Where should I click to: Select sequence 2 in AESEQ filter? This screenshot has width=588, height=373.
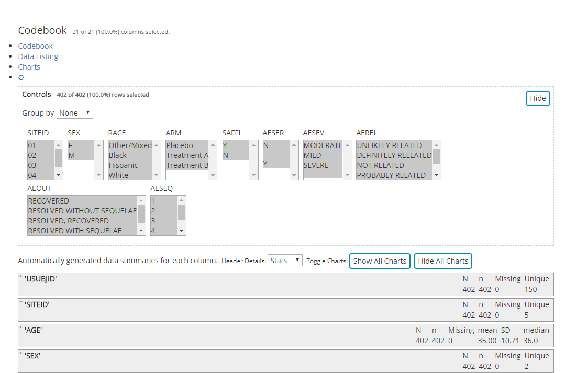163,211
